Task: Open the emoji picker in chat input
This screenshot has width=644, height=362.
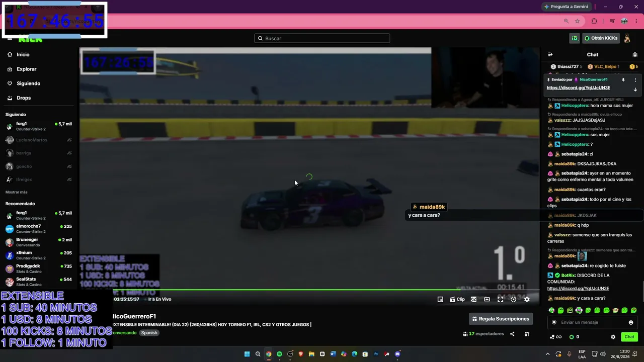Action: (631, 322)
